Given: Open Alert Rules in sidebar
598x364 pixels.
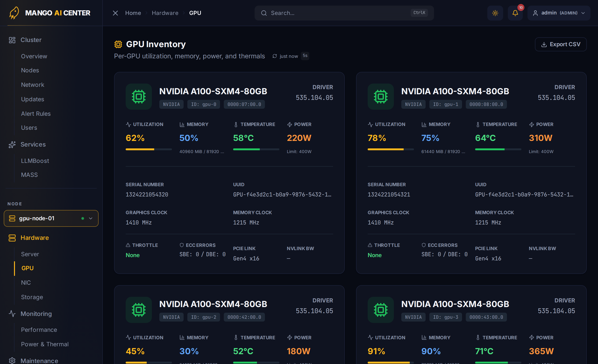Looking at the screenshot, I should click(36, 114).
